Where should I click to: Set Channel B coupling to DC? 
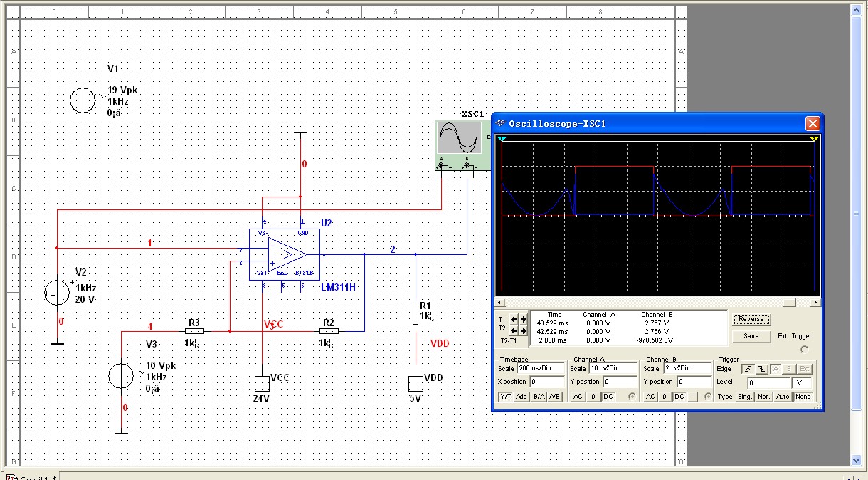tap(679, 397)
